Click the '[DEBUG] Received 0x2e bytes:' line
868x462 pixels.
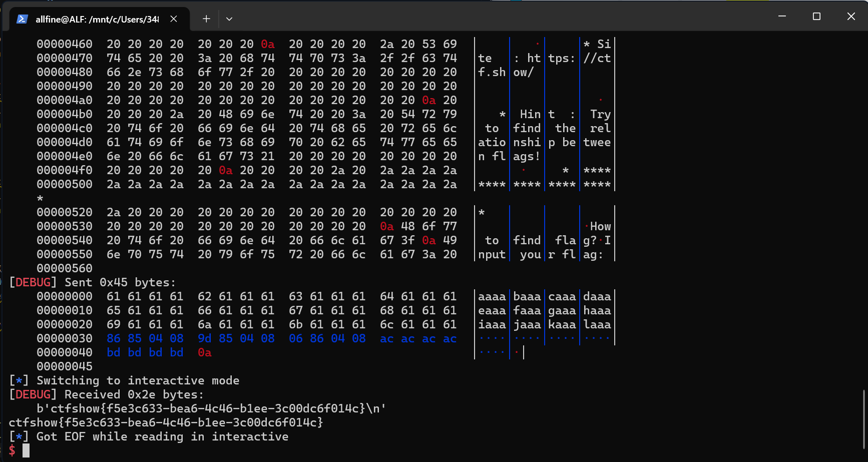coord(107,394)
